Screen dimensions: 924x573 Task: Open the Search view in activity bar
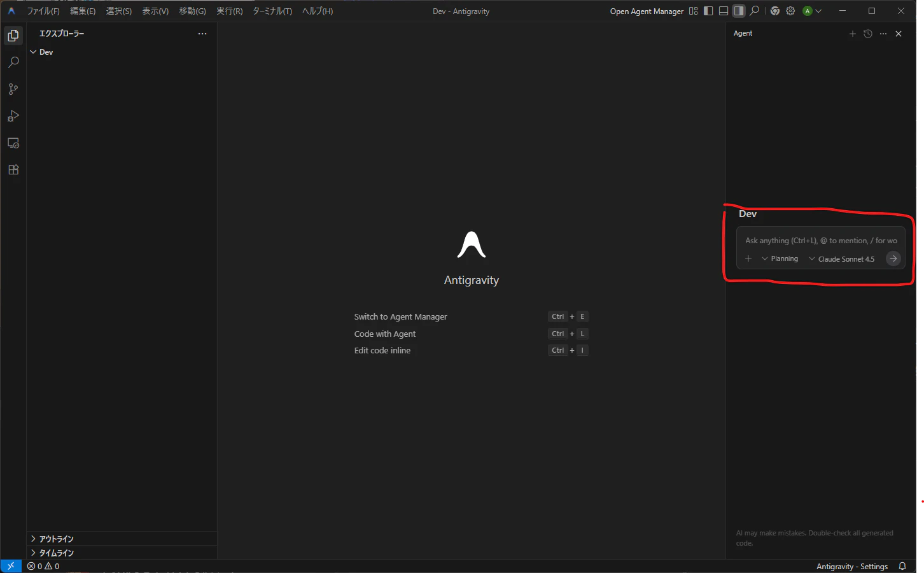13,62
